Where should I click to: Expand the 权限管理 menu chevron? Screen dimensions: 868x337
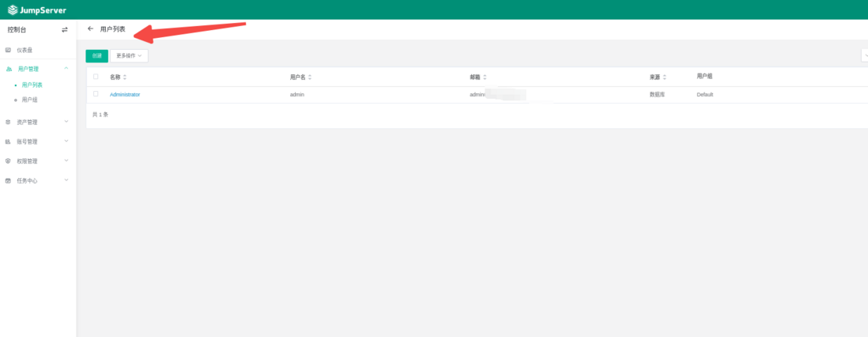[x=66, y=161]
